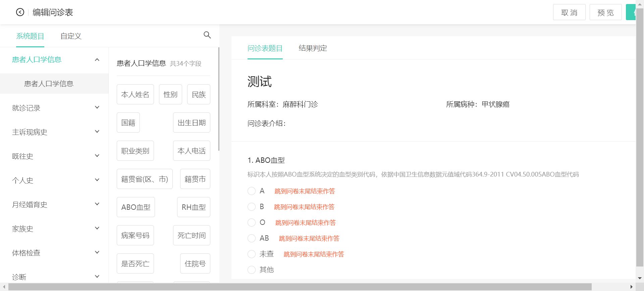Select the radio option O
This screenshot has width=644, height=291.
(x=252, y=223)
